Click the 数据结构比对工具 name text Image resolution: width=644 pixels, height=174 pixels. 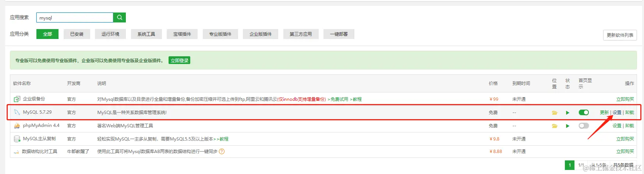point(40,152)
